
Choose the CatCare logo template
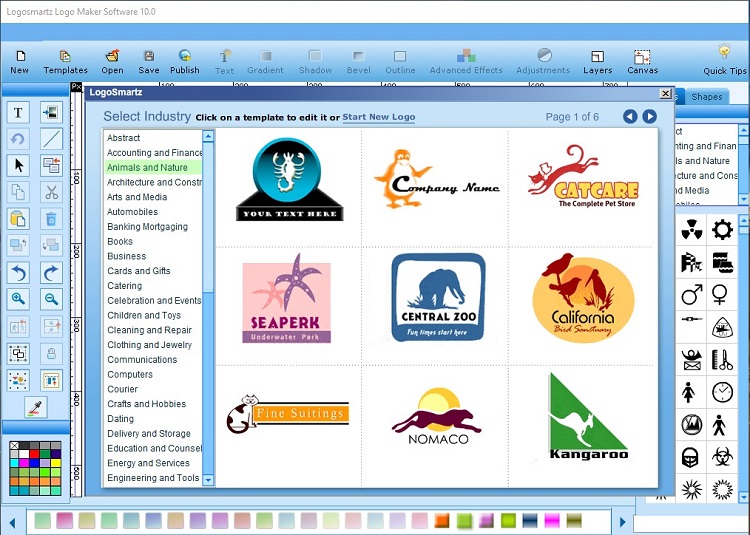583,176
